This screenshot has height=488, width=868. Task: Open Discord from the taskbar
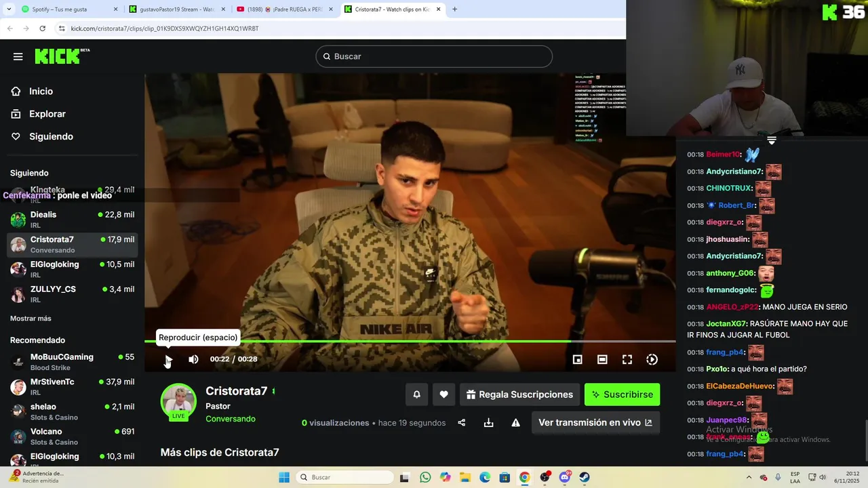[565, 477]
